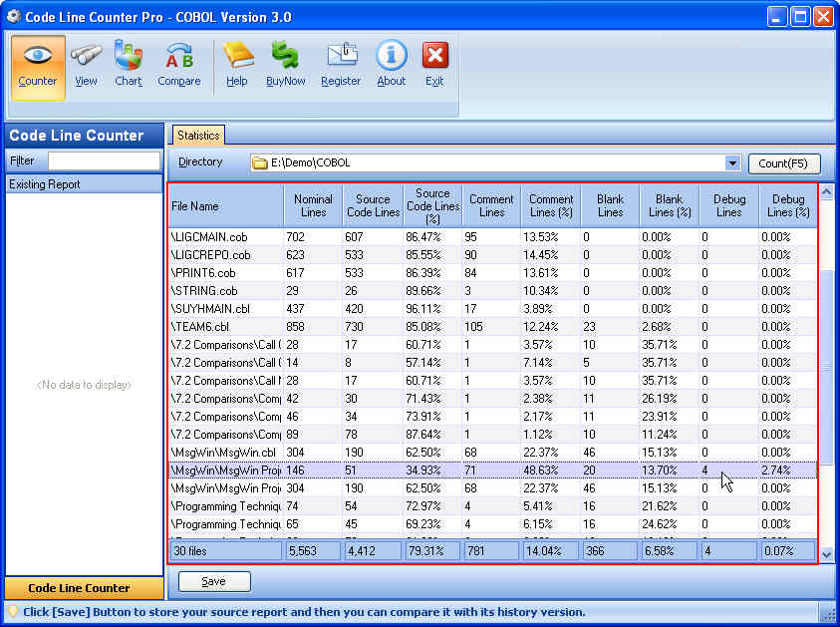Save the source report

point(214,581)
